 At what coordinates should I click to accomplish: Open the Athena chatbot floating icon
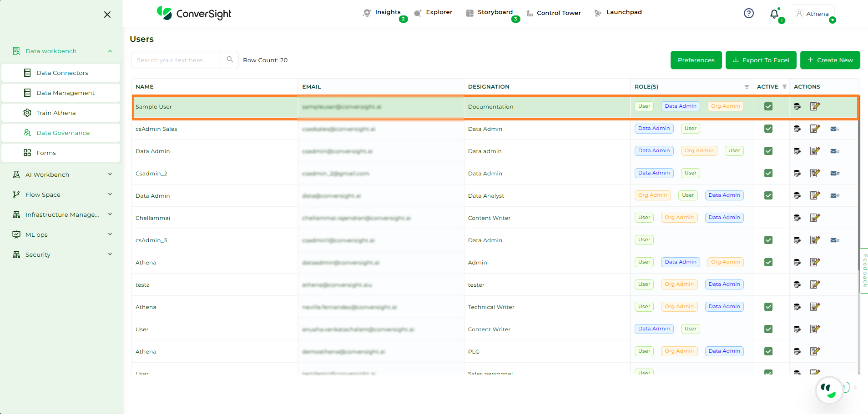pyautogui.click(x=829, y=389)
